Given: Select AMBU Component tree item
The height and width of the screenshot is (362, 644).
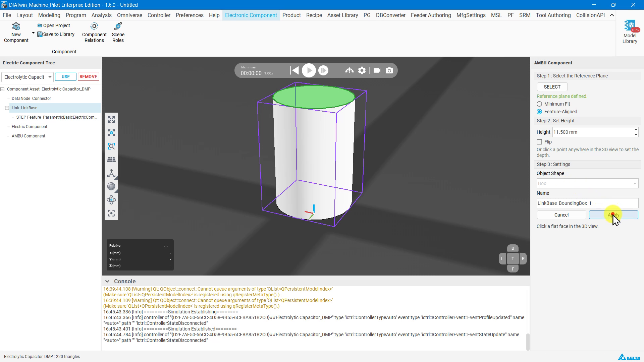Looking at the screenshot, I should pos(29,136).
